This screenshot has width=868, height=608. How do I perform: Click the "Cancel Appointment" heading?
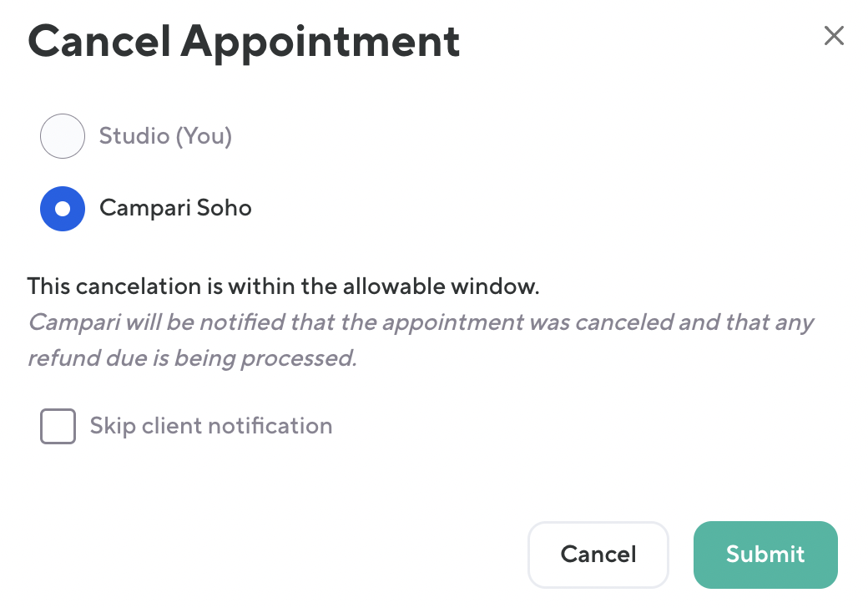(x=244, y=40)
